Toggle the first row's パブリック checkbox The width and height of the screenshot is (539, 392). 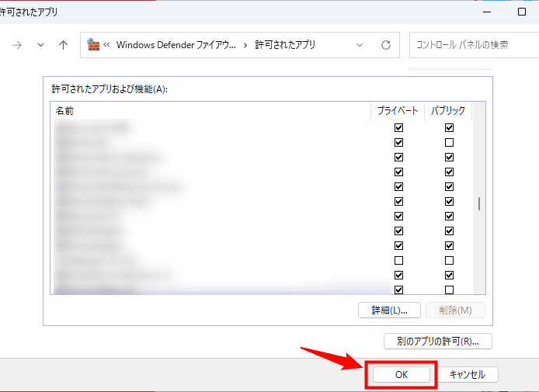tap(449, 128)
